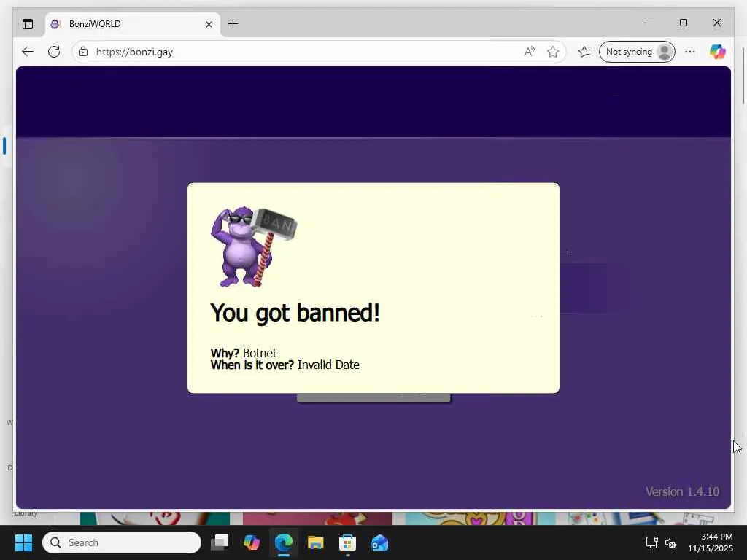The height and width of the screenshot is (560, 747).
Task: View site information lock icon
Action: 83,52
